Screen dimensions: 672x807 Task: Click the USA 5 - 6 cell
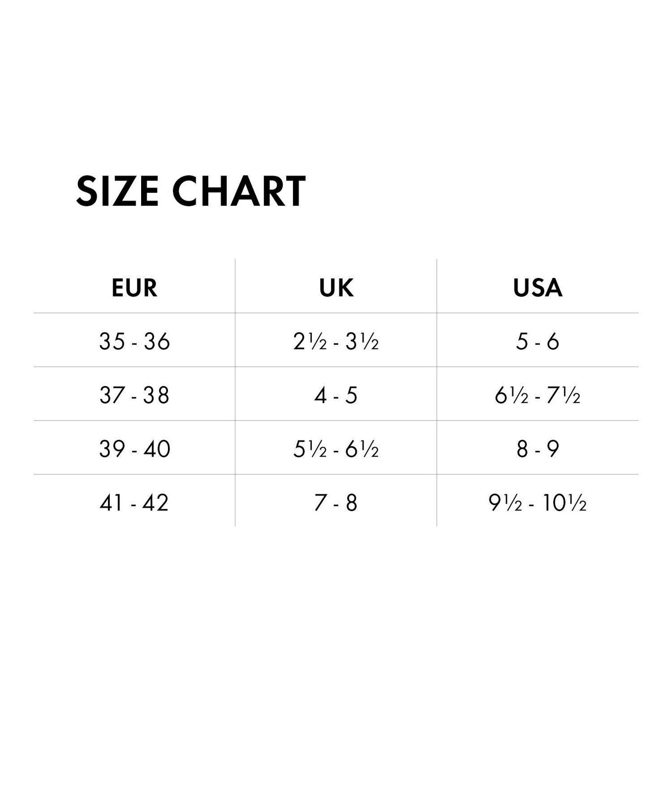(x=538, y=341)
